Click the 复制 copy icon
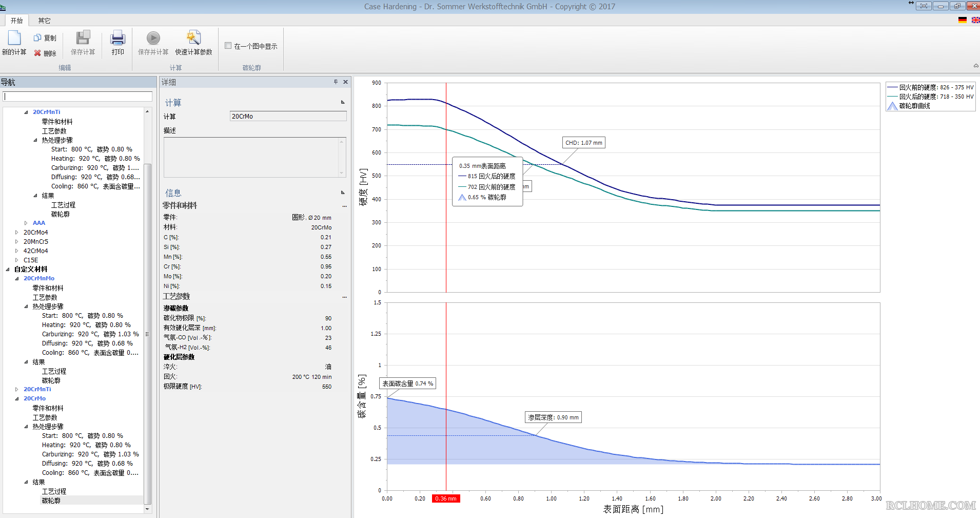The height and width of the screenshot is (518, 980). tap(37, 38)
